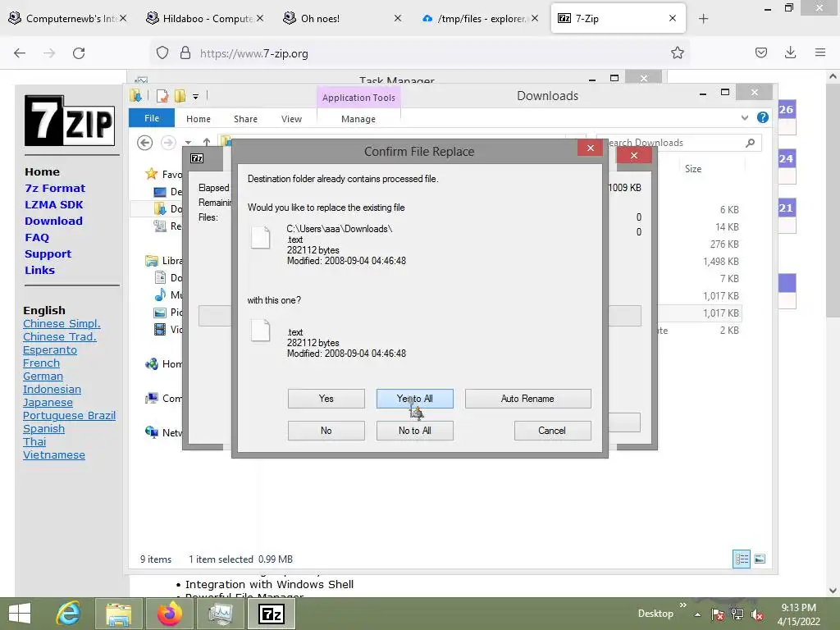Image resolution: width=840 pixels, height=630 pixels.
Task: Click the Music library note icon
Action: (x=160, y=294)
